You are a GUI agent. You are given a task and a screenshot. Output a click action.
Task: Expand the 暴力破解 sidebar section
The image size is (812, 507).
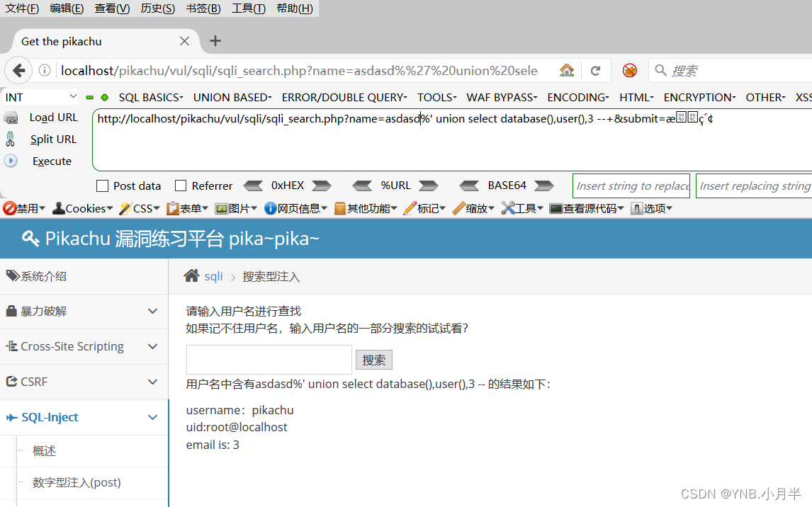(152, 311)
